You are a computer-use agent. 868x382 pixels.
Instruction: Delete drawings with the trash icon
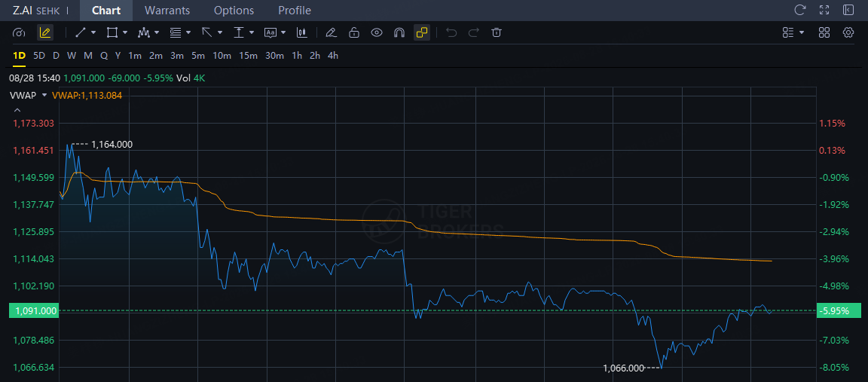(497, 32)
